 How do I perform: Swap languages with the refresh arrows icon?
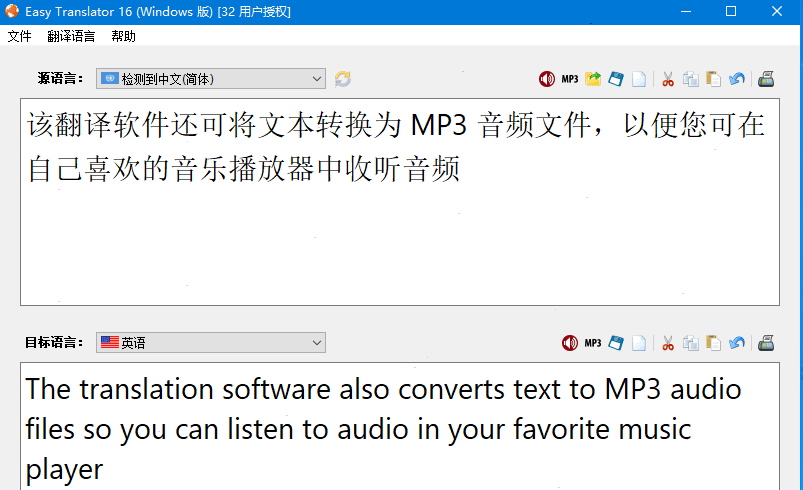click(343, 79)
